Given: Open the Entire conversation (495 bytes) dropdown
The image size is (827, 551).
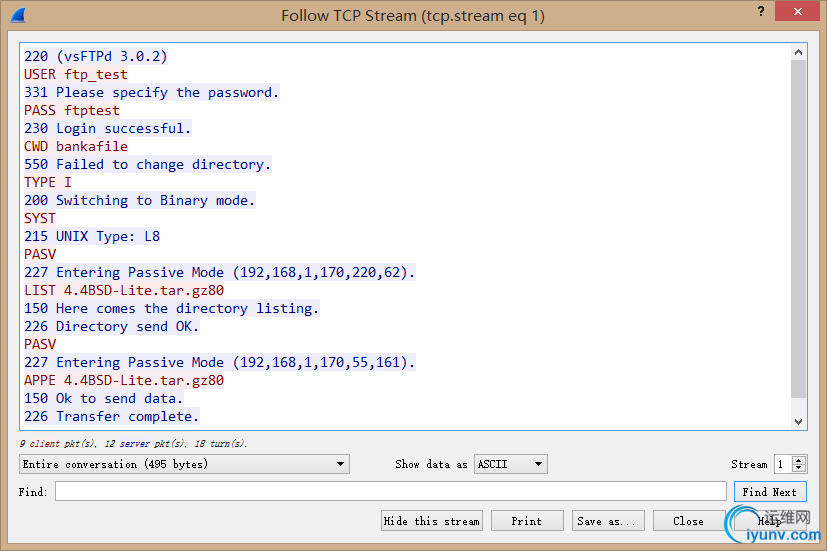Looking at the screenshot, I should click(184, 464).
